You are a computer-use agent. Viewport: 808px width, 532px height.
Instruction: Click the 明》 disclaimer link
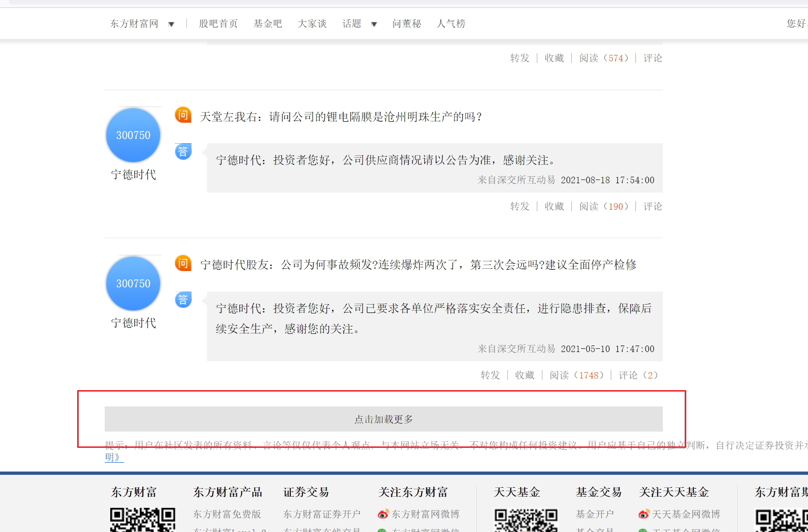pyautogui.click(x=114, y=457)
